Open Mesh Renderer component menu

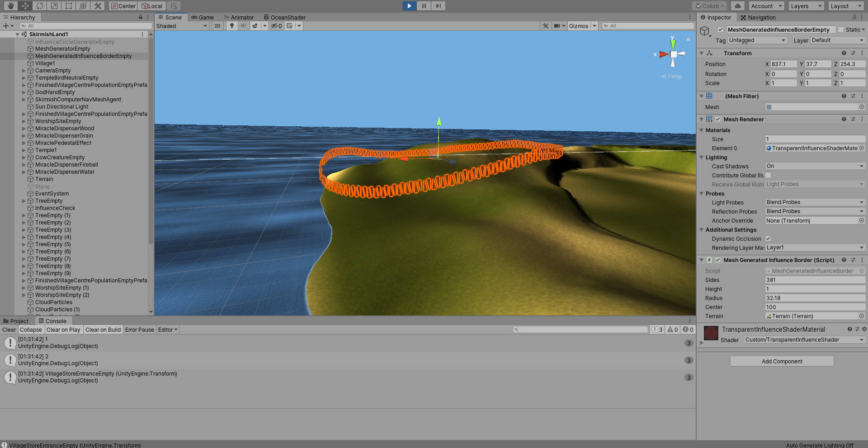click(x=862, y=119)
